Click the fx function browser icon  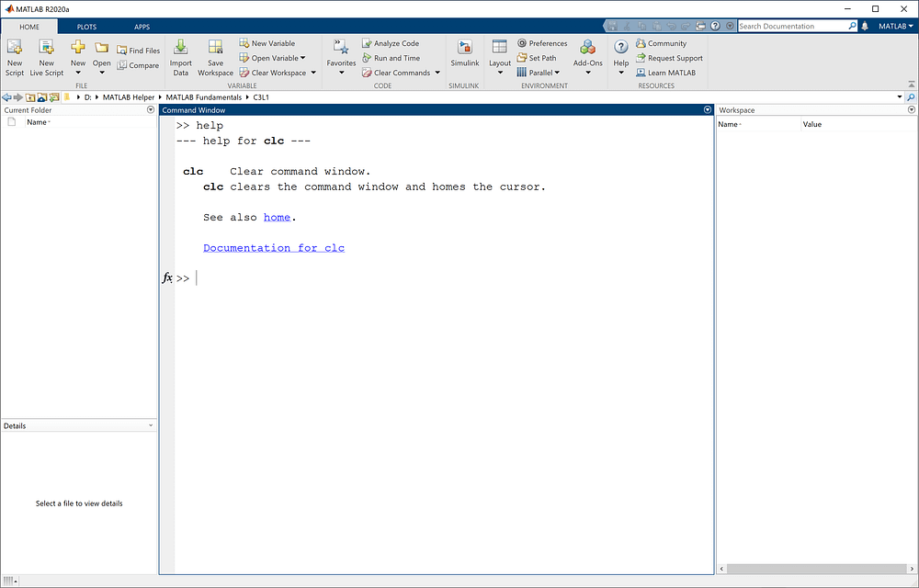167,277
